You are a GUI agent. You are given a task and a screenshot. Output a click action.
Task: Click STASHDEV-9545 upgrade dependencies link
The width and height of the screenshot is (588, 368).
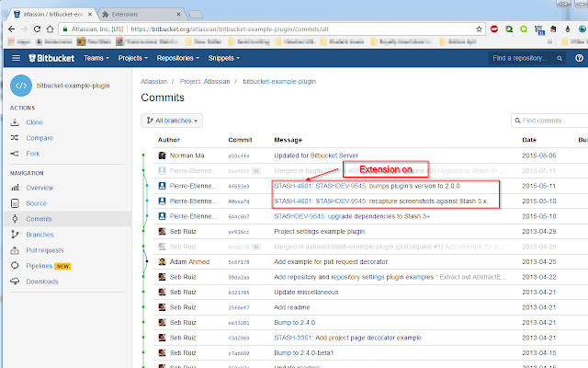pos(300,216)
